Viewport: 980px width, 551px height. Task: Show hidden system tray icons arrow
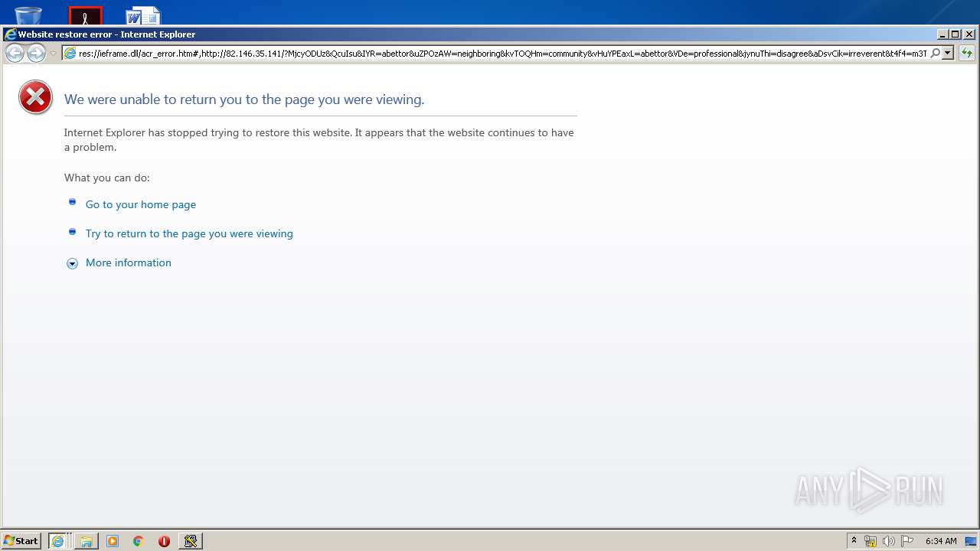(854, 541)
